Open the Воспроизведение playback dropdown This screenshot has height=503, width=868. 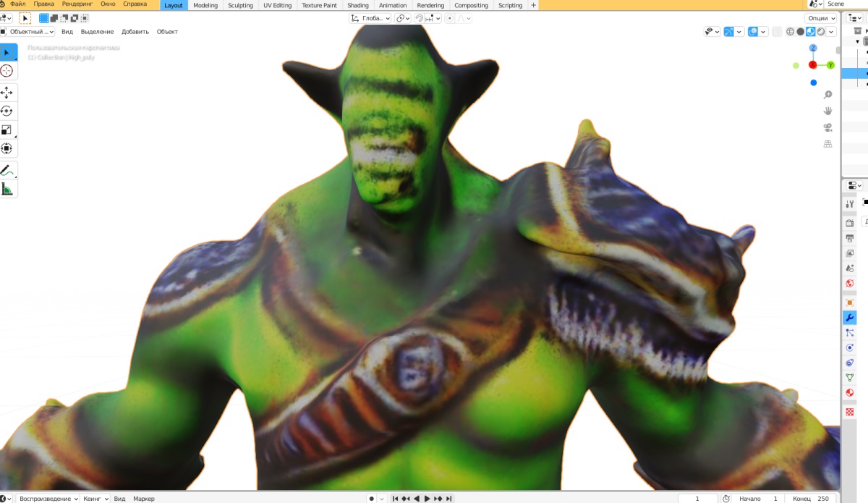point(46,499)
